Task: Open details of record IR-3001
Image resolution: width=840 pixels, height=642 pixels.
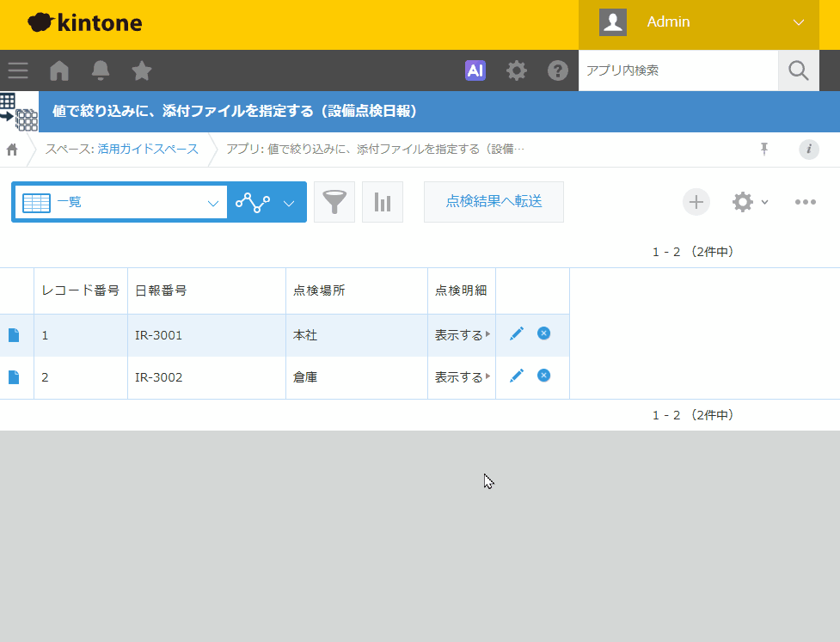Action: coord(14,335)
